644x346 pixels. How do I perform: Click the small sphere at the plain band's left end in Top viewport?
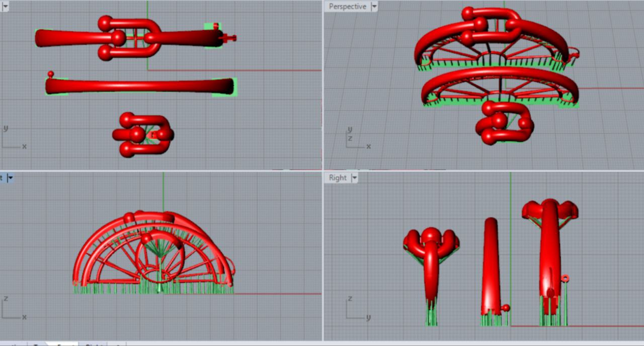[51, 74]
